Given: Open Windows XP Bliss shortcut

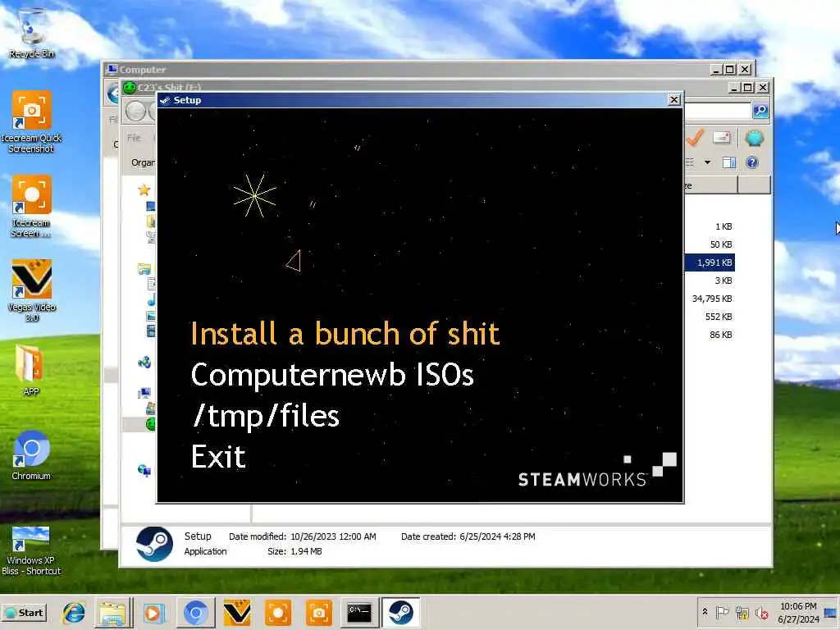Looking at the screenshot, I should coord(31,550).
